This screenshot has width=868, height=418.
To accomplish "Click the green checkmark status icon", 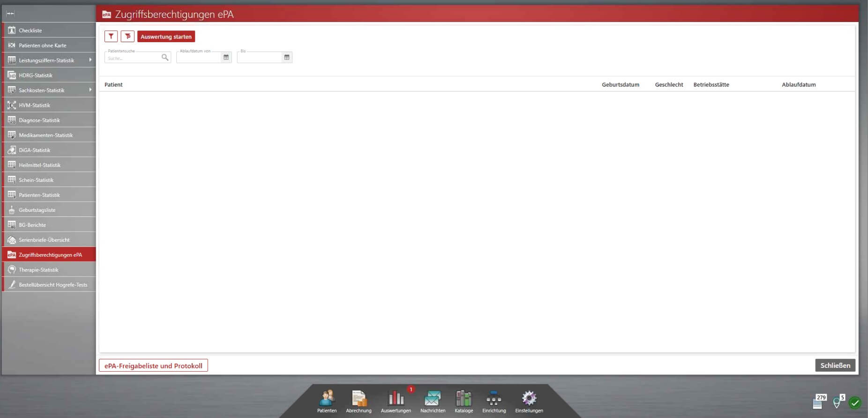I will [x=855, y=403].
